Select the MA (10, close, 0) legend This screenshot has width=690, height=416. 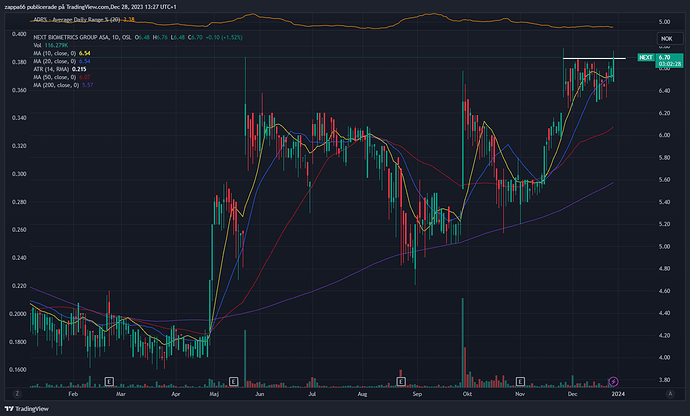(62, 53)
